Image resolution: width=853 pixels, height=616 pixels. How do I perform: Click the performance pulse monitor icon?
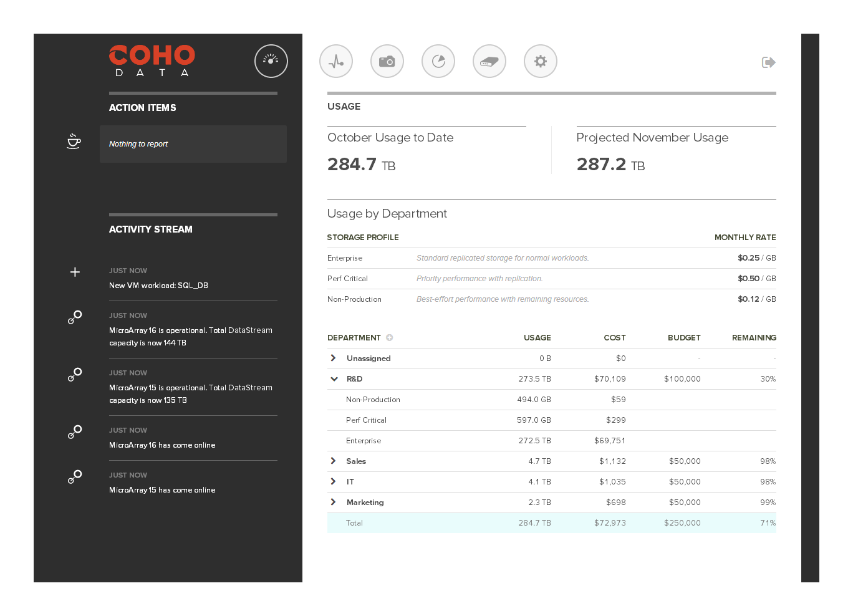click(336, 61)
